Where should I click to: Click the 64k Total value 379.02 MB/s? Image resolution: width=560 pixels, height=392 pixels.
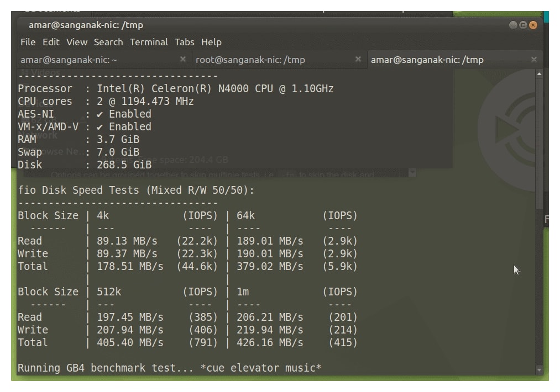click(x=270, y=266)
